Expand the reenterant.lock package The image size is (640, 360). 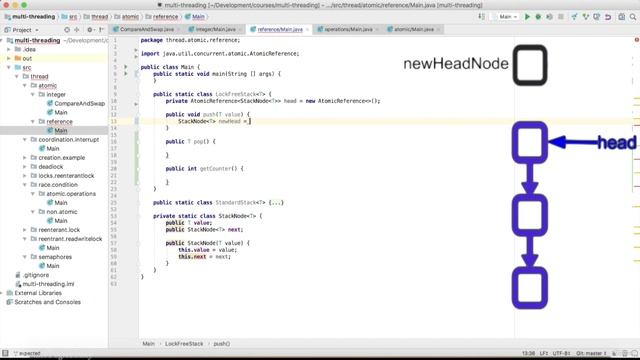pyautogui.click(x=25, y=230)
